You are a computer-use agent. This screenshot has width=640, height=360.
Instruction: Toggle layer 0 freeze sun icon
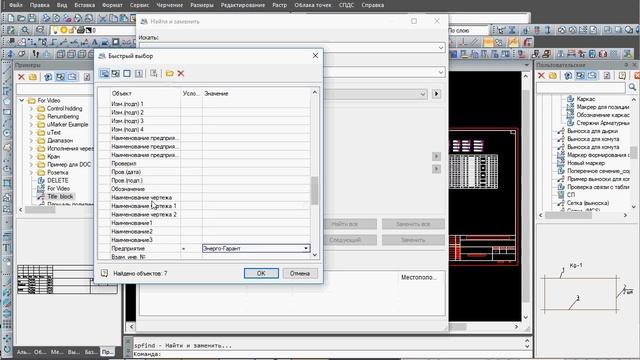pyautogui.click(x=64, y=30)
